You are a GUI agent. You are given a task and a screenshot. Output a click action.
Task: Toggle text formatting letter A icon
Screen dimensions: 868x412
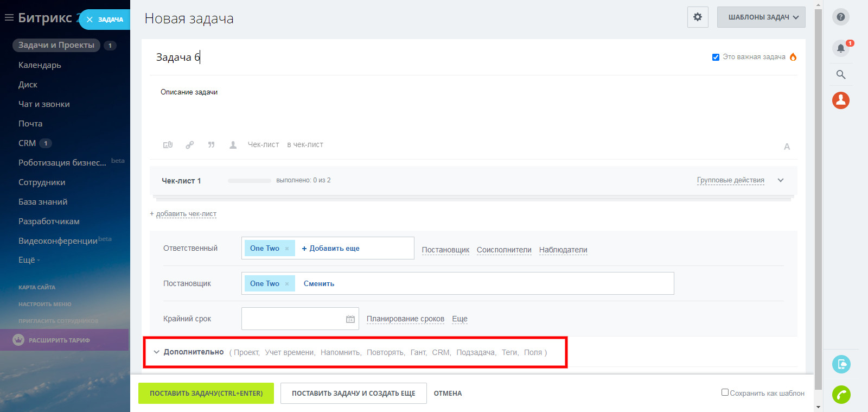click(787, 147)
